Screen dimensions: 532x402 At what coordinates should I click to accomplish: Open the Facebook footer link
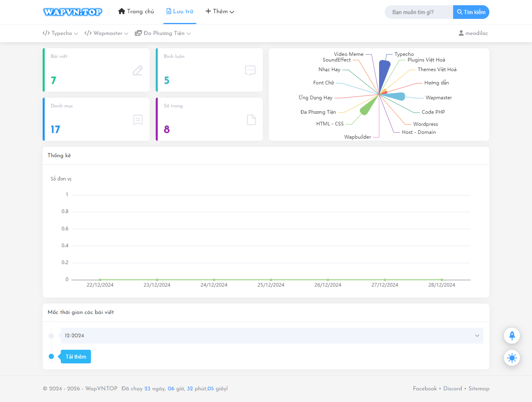point(425,388)
